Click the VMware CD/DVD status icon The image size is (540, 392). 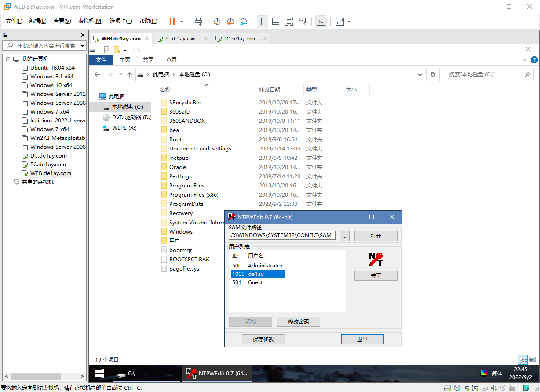(x=456, y=388)
